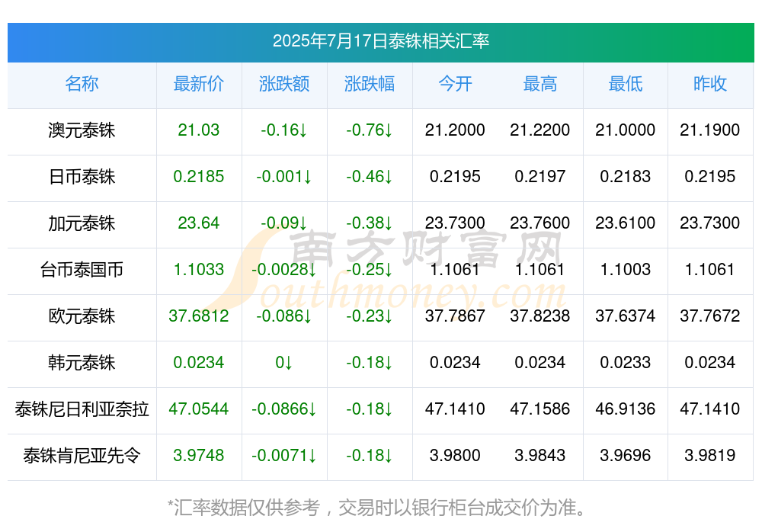This screenshot has width=762, height=532.
Task: Click the 名称 column header
Action: 82,84
